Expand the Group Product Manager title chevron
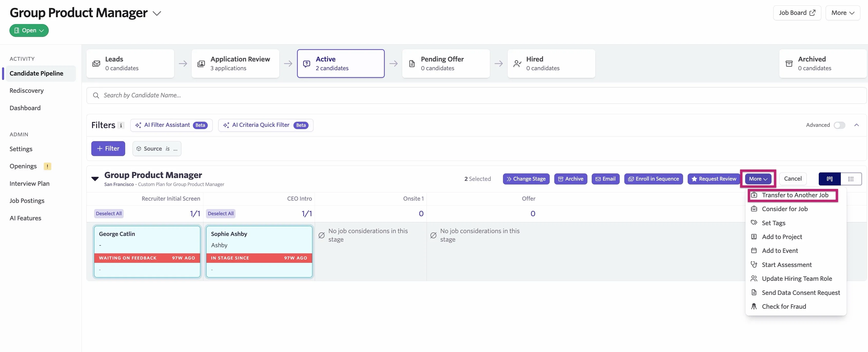 157,14
